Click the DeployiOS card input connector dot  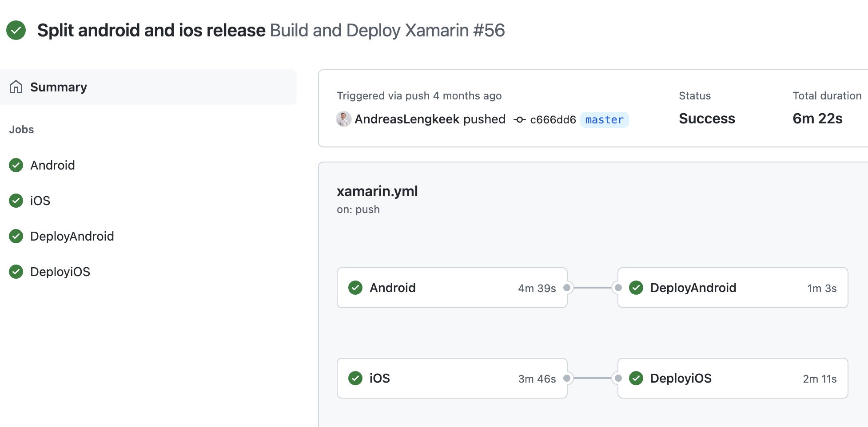(x=618, y=378)
